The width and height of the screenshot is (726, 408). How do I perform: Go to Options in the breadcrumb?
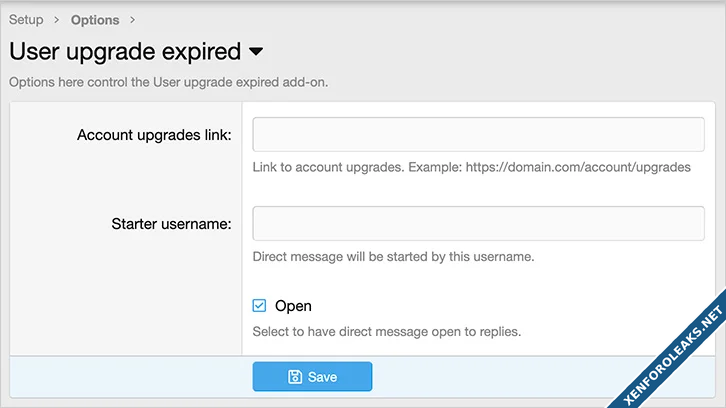click(x=95, y=20)
